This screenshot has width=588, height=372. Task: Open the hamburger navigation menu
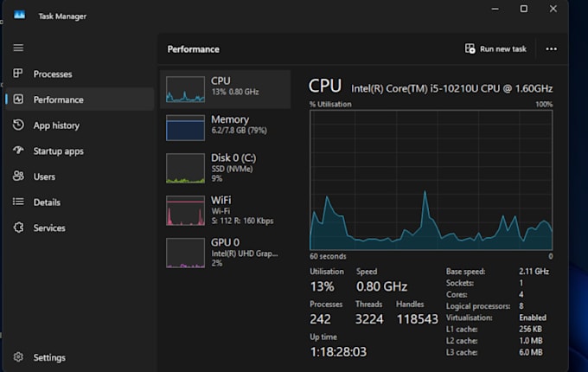coord(18,48)
